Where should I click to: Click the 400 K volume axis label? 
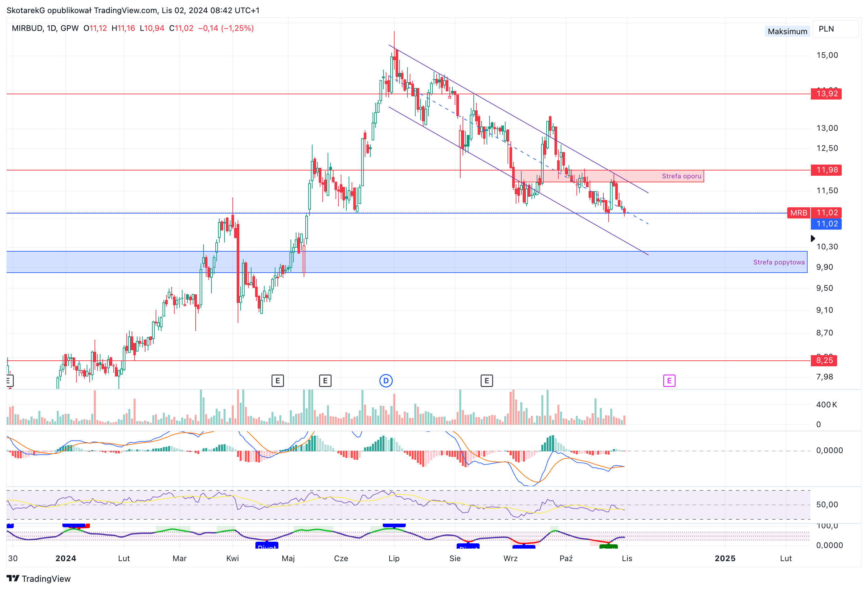[826, 405]
